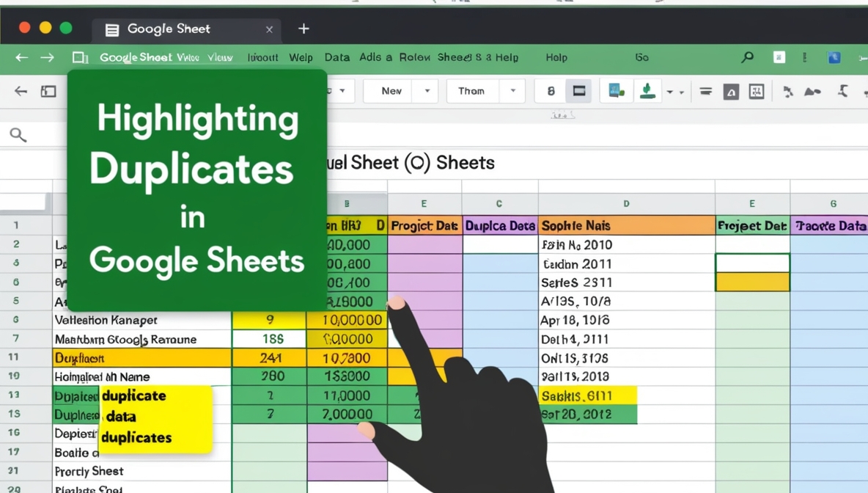Choose 'duplicate' in the yellow suggestion box
The height and width of the screenshot is (493, 868).
(134, 396)
